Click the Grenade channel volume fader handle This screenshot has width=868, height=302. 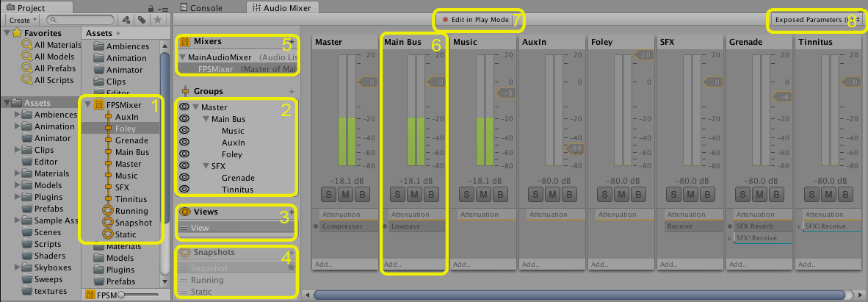(781, 97)
